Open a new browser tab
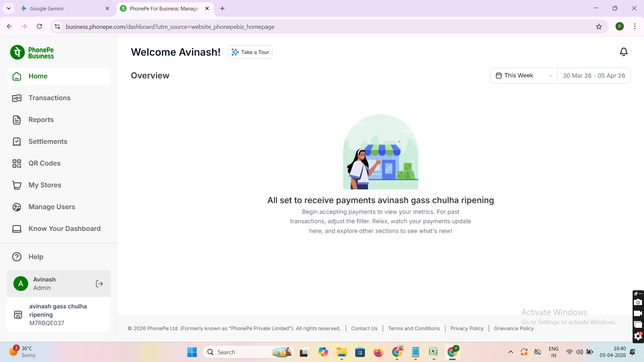The height and width of the screenshot is (362, 644). 222,9
